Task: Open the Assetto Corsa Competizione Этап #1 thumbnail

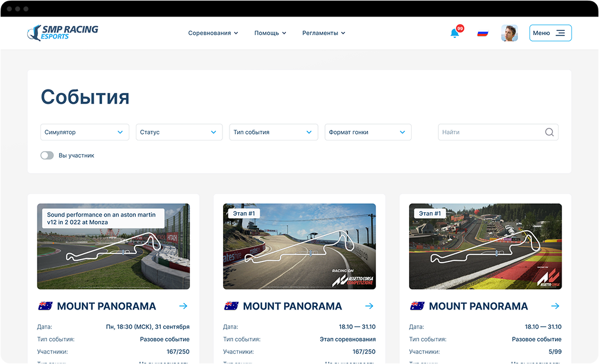Action: [299, 247]
